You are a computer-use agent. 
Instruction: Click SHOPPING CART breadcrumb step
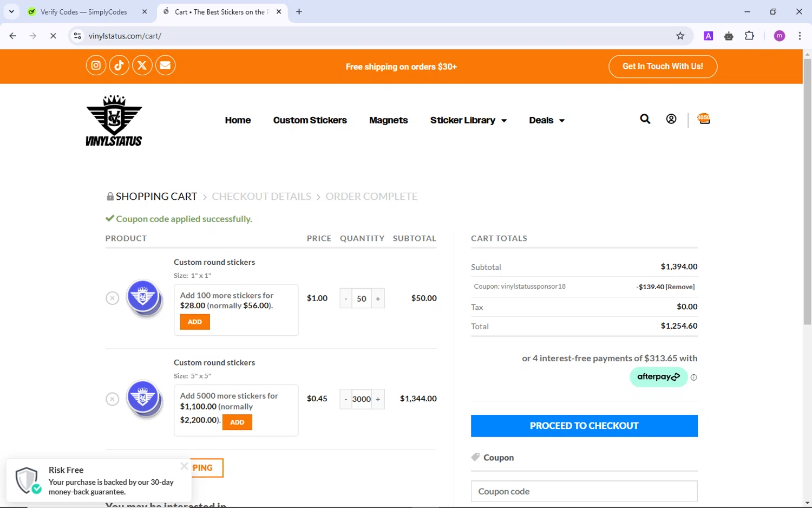point(156,197)
